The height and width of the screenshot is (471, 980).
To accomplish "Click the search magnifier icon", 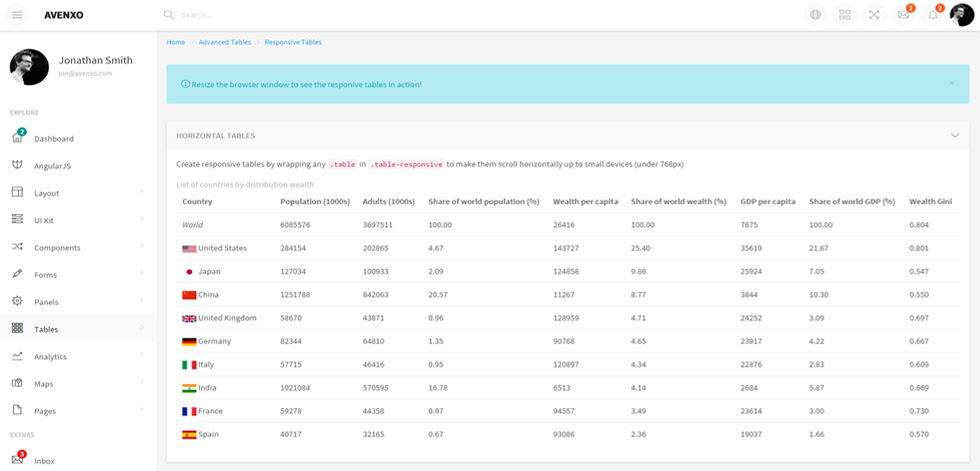I will (x=168, y=15).
